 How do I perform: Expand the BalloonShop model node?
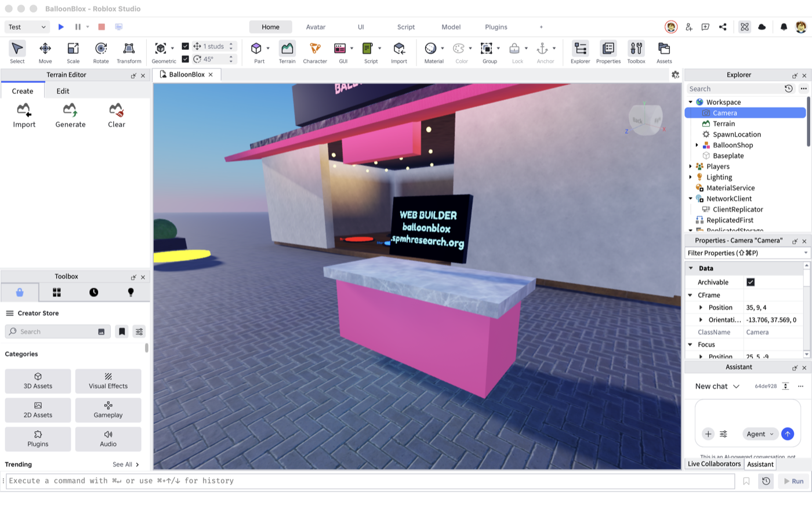click(697, 145)
